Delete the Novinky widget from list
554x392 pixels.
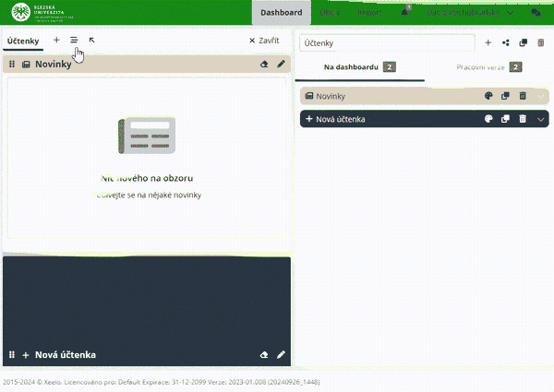coord(522,96)
